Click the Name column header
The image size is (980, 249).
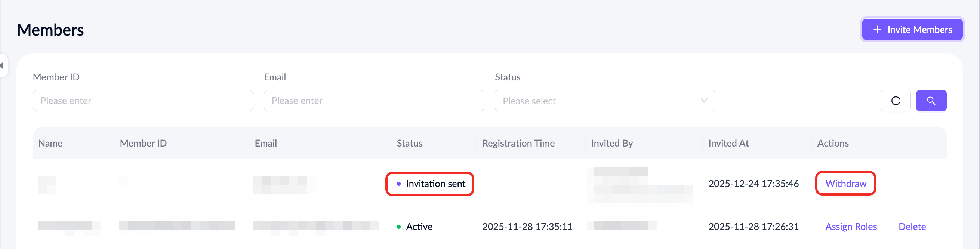click(x=50, y=143)
